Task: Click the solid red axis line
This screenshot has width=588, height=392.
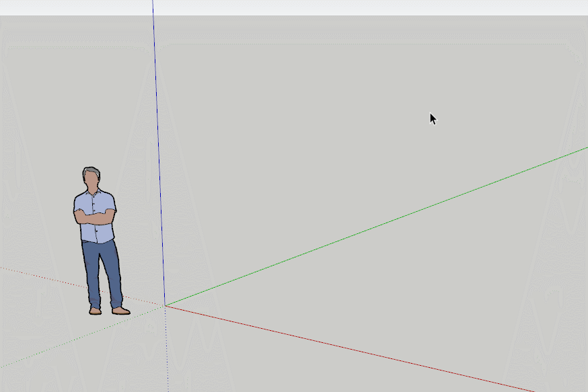Action: pyautogui.click(x=349, y=349)
